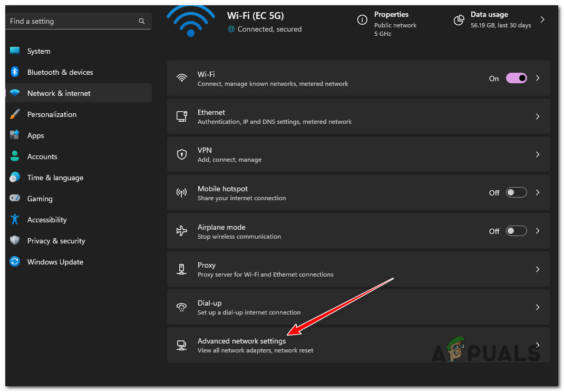Click the Ethernet monitor icon

coord(182,116)
